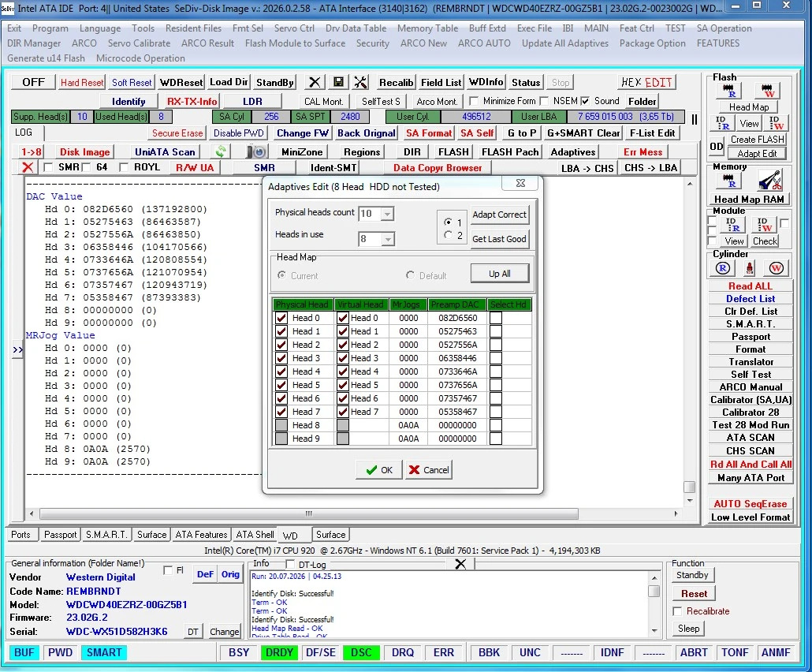Viewport: 812px width, 672px height.
Task: Select radio option 2 in Adaptives Edit
Action: point(448,235)
